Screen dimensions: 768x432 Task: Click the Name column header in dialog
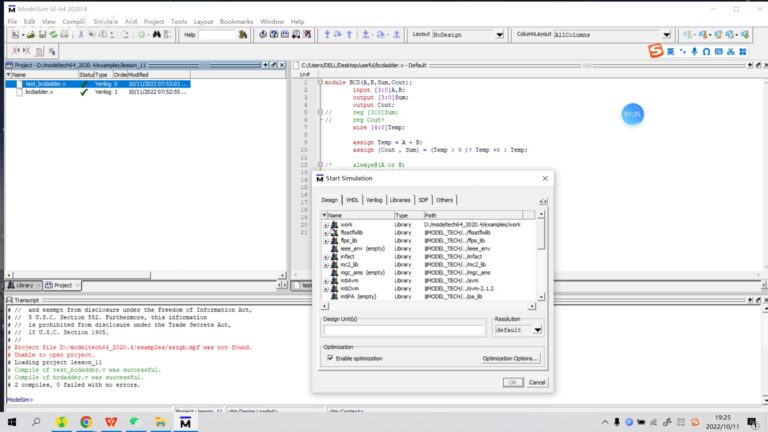358,215
